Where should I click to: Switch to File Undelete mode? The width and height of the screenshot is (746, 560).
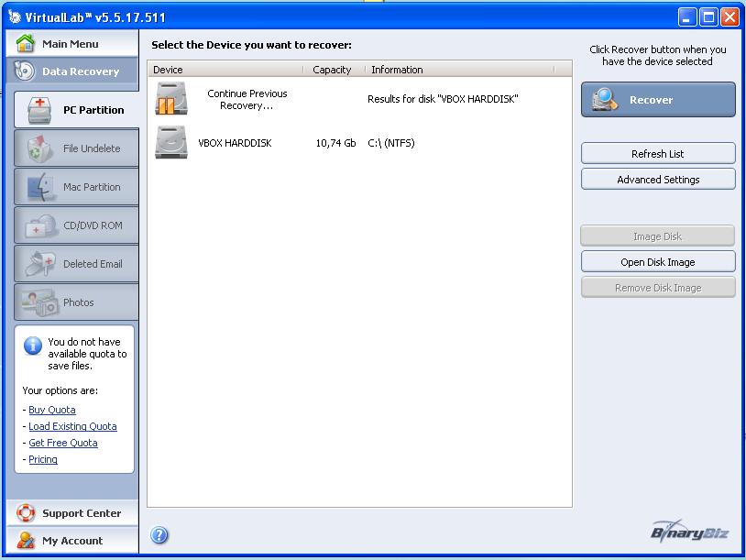[76, 148]
